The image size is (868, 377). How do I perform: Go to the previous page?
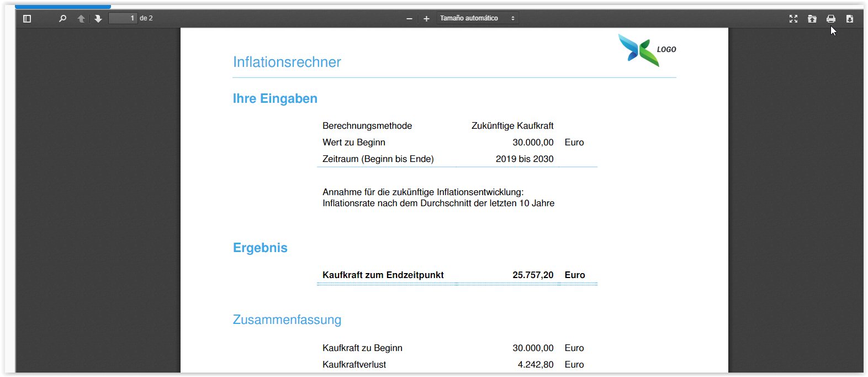(81, 19)
